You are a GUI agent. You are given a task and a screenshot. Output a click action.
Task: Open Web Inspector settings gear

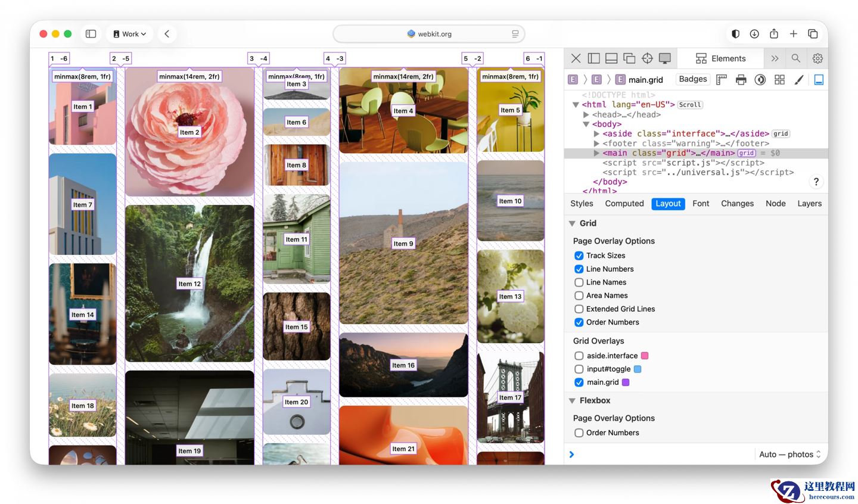817,58
